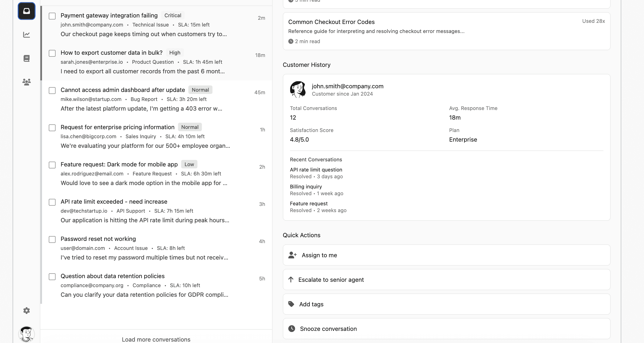Toggle checkbox for Dark mode feature request
This screenshot has width=644, height=343.
point(52,165)
